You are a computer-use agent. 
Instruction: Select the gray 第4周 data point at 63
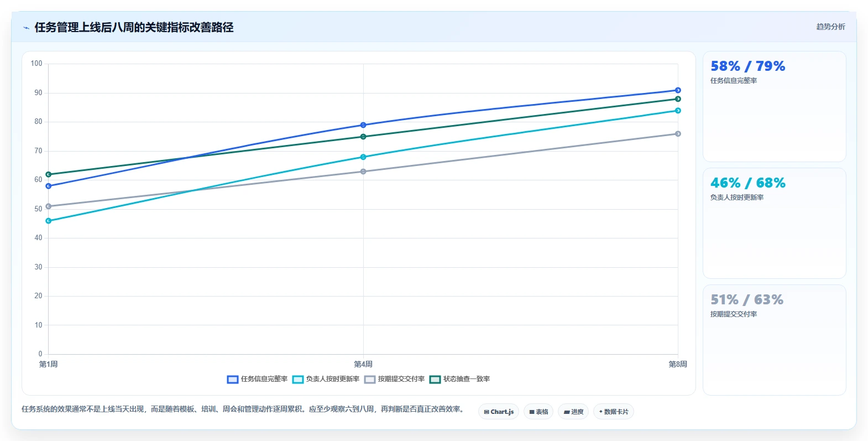363,172
